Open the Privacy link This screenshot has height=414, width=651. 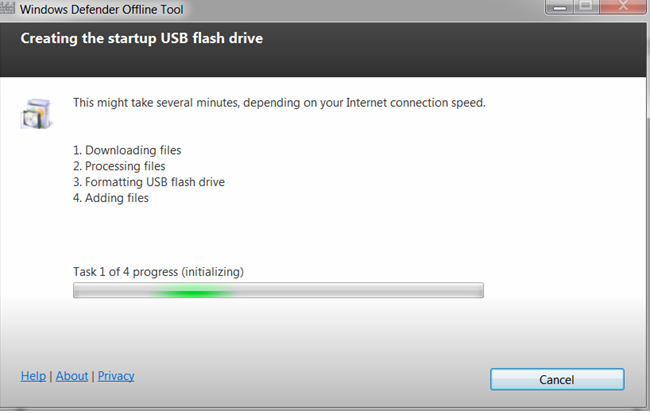[x=116, y=376]
